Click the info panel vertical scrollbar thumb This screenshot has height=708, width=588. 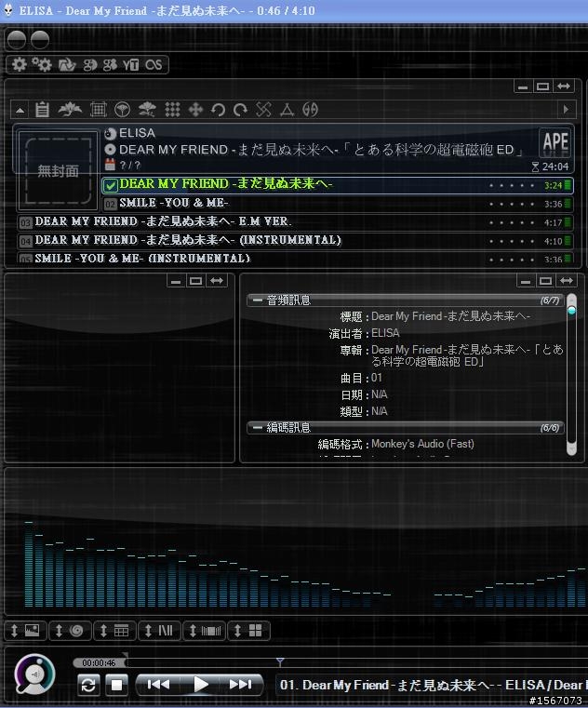point(572,311)
